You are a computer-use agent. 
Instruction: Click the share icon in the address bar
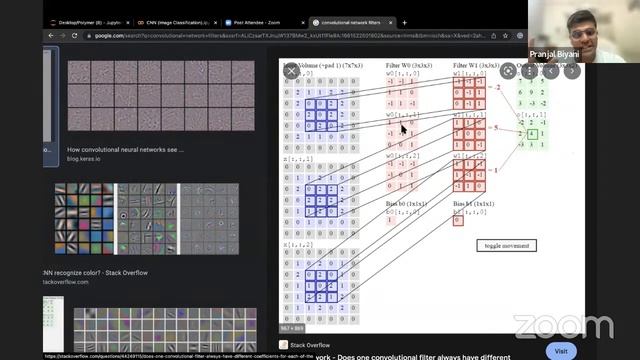pos(493,36)
